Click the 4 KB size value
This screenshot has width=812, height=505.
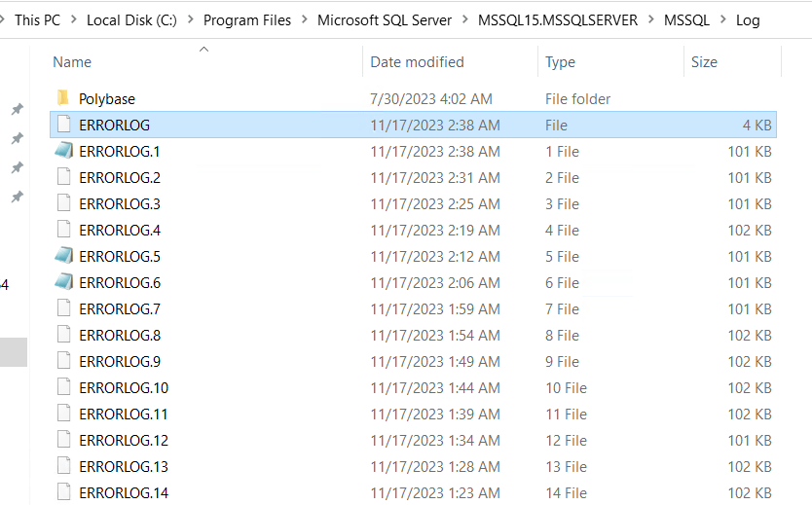(757, 126)
